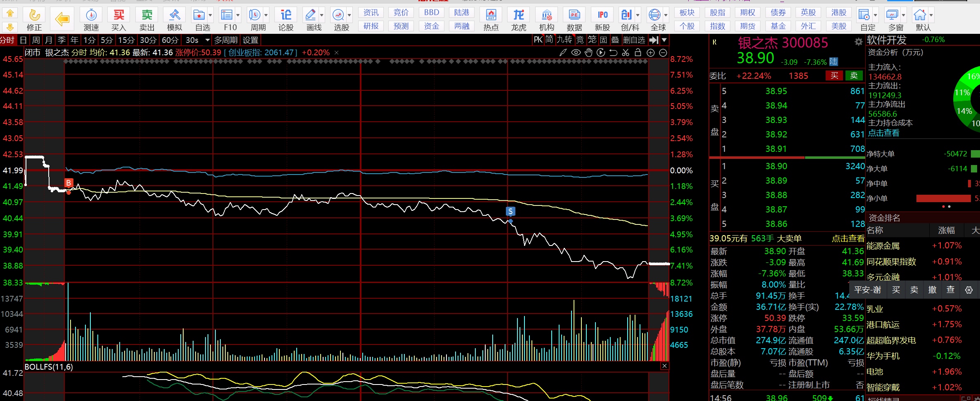Switch to the 日 daily chart tab
Viewport: 980px width, 401px height.
[23, 40]
